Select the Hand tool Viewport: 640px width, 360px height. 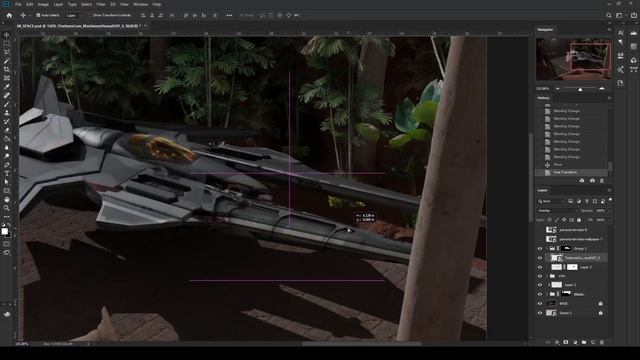click(7, 199)
